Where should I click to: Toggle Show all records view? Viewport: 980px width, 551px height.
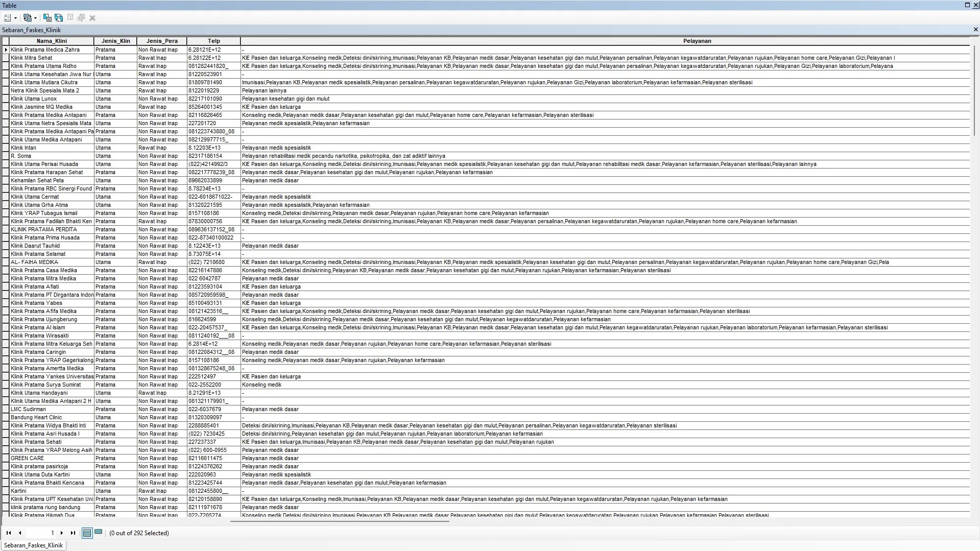87,533
